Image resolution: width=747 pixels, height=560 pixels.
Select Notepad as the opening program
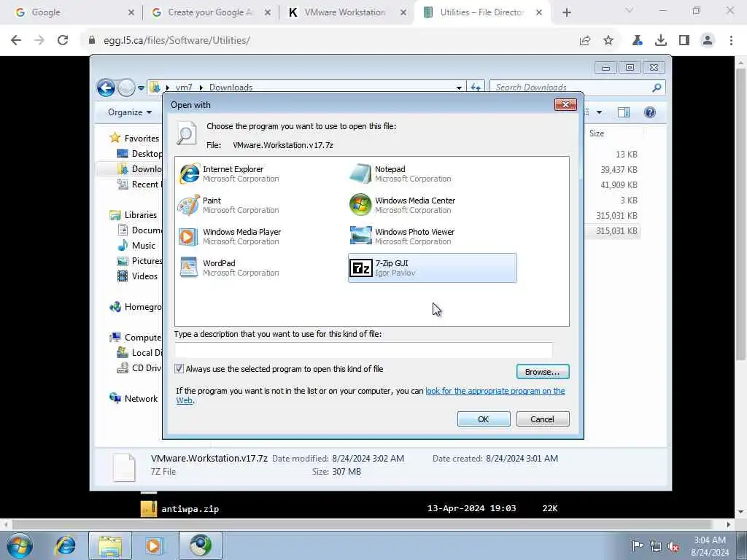(x=401, y=174)
